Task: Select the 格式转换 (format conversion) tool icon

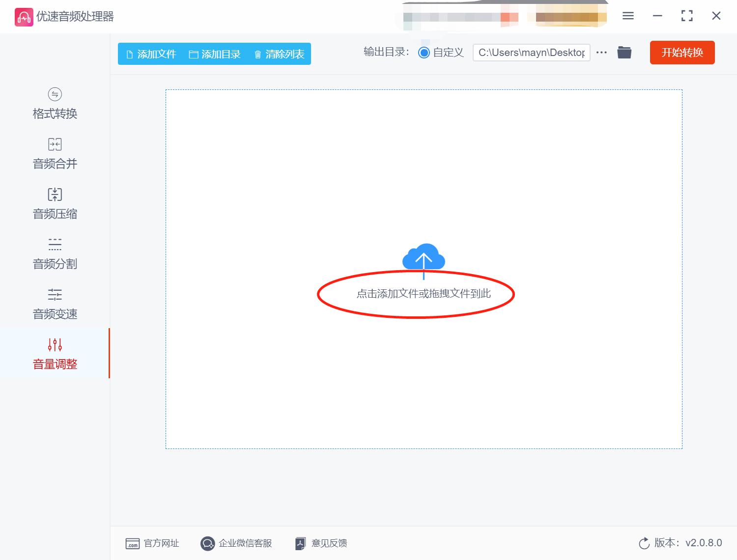Action: coord(54,94)
